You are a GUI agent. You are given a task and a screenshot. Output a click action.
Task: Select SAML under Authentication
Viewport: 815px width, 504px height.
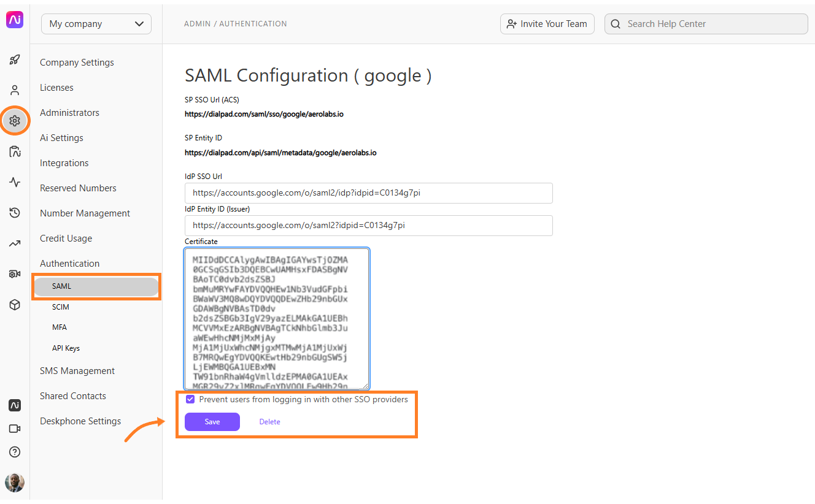pos(96,286)
